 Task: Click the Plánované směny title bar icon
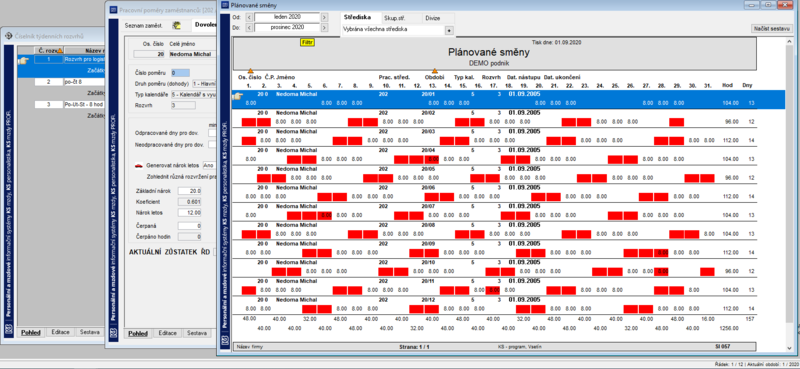(x=224, y=5)
